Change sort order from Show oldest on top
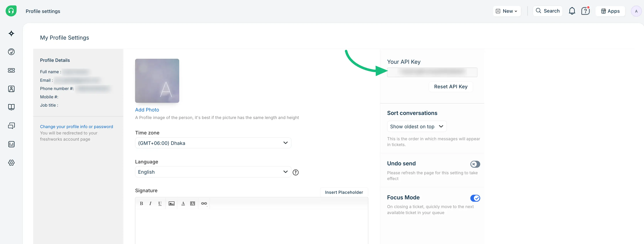644x244 pixels. [x=416, y=126]
